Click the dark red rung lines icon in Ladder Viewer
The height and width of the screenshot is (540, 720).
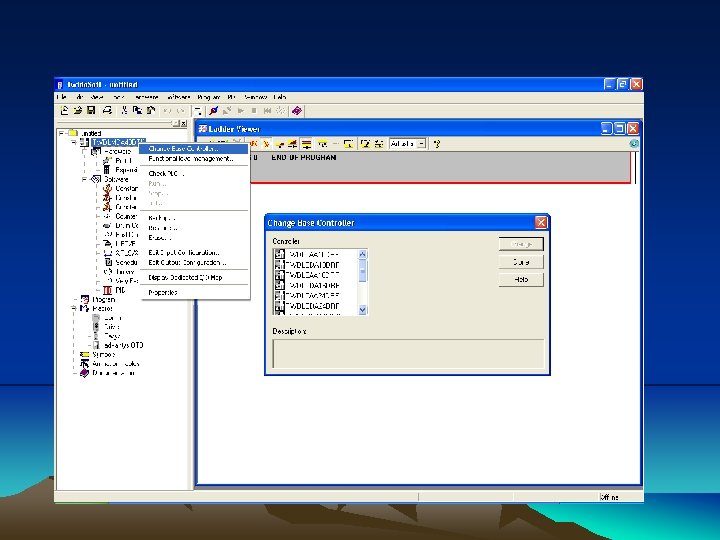coord(306,144)
